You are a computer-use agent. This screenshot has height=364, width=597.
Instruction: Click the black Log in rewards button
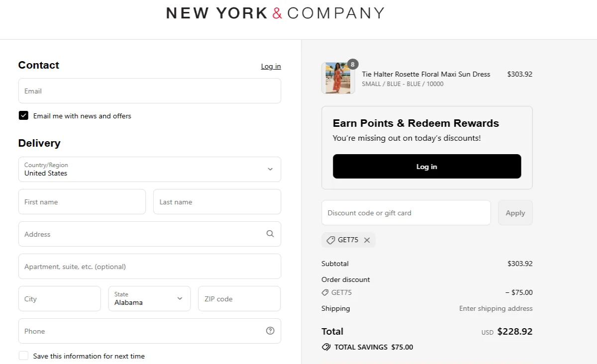coord(427,167)
